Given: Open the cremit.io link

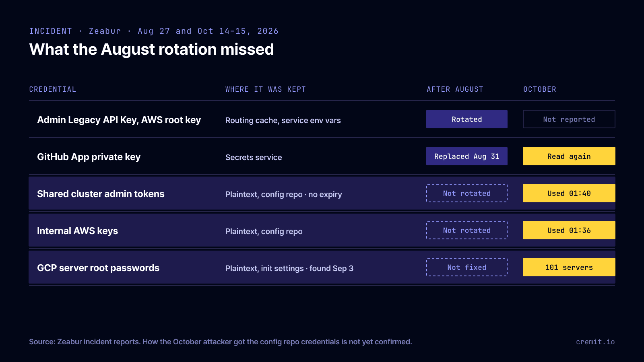Looking at the screenshot, I should 595,342.
